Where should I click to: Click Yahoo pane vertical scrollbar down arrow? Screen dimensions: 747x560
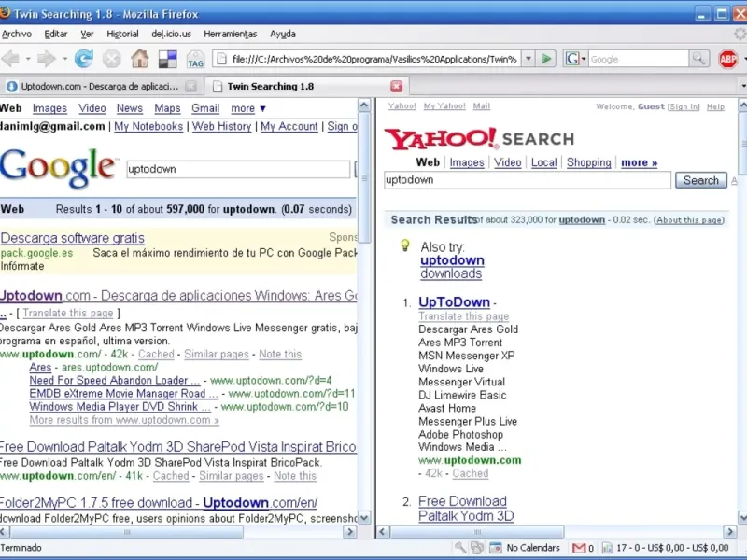click(x=742, y=518)
